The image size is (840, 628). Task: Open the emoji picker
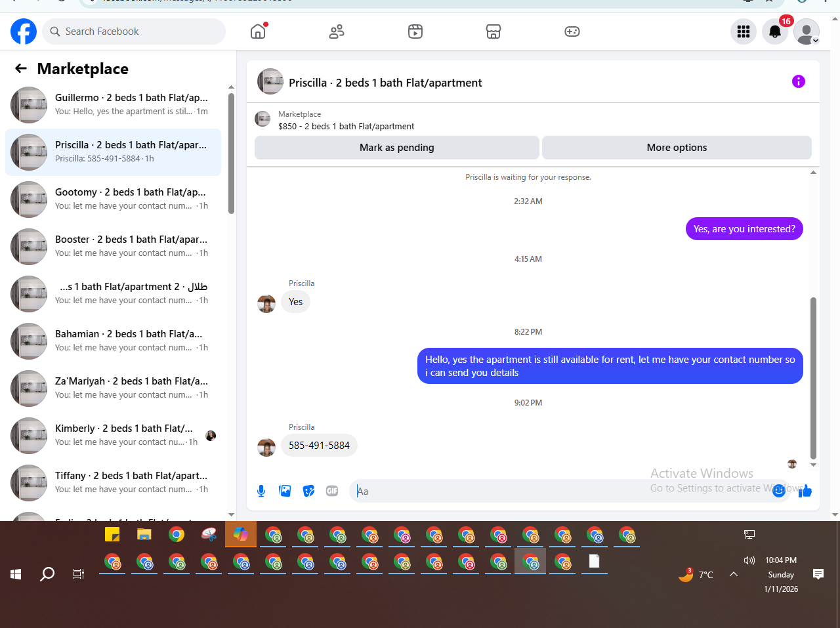pyautogui.click(x=779, y=491)
